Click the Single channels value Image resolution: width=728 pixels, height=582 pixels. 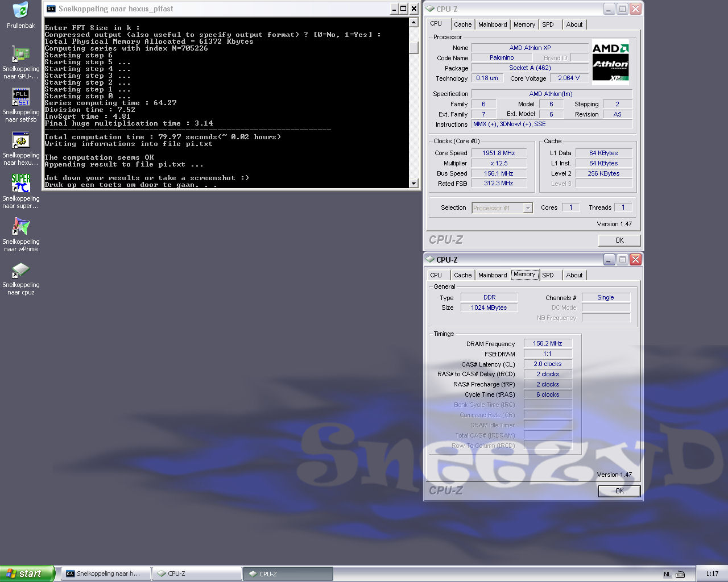[606, 297]
